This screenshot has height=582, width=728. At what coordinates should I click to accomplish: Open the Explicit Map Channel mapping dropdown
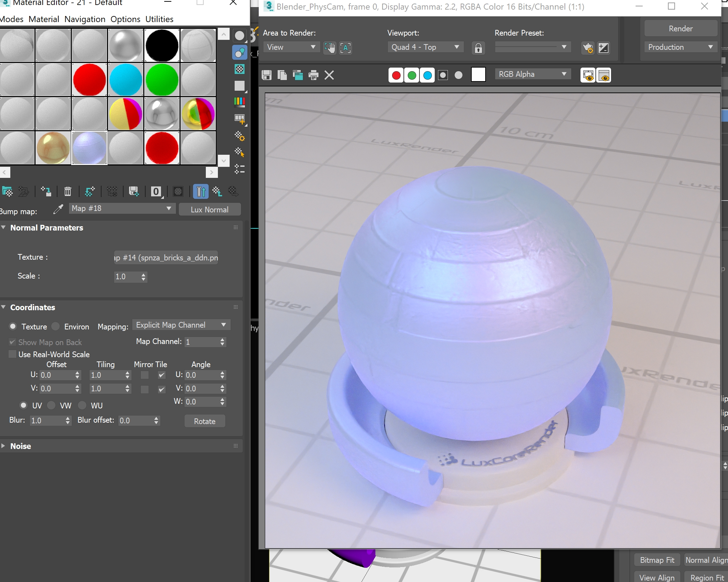181,325
